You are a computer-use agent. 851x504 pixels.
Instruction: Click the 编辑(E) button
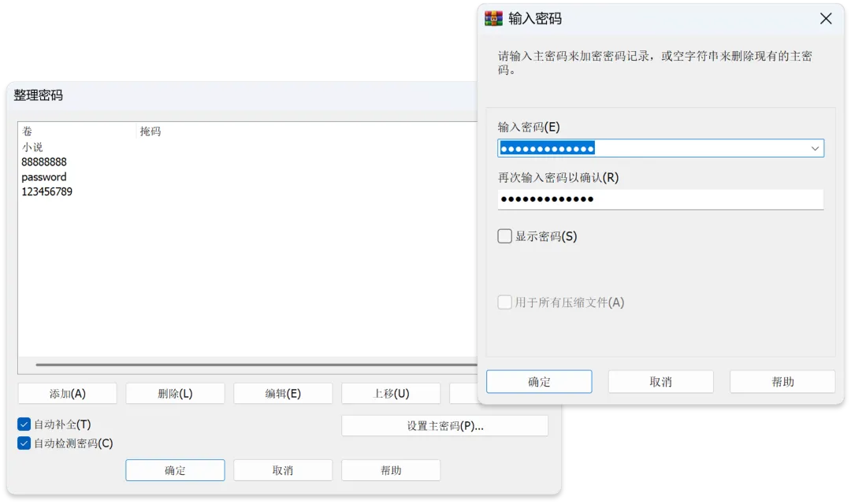(x=283, y=394)
